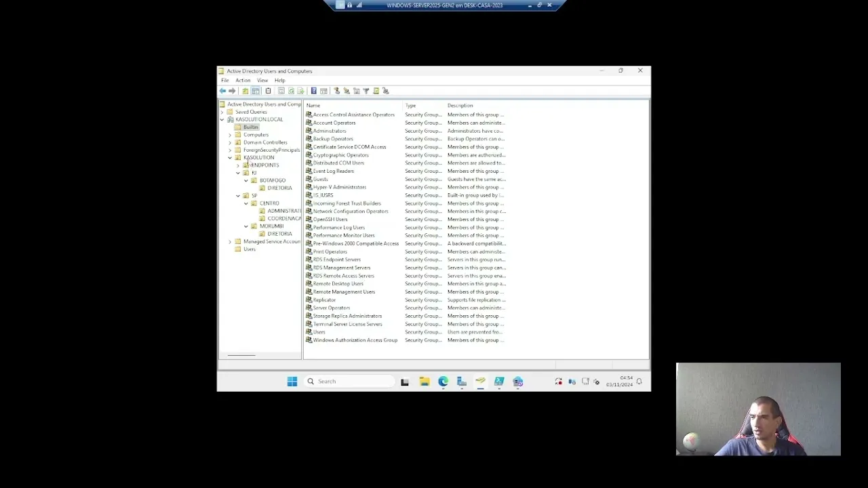
Task: Expand the Managed Service Accounts node
Action: click(x=230, y=241)
